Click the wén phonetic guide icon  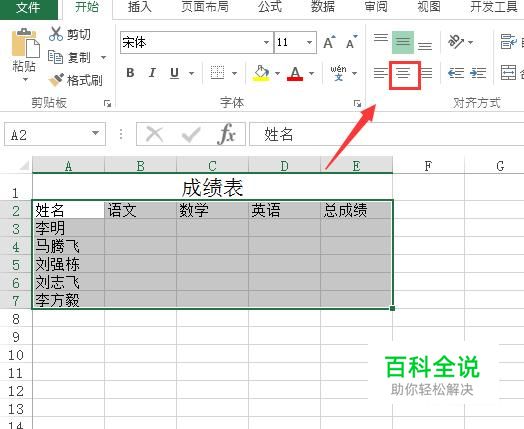click(339, 73)
